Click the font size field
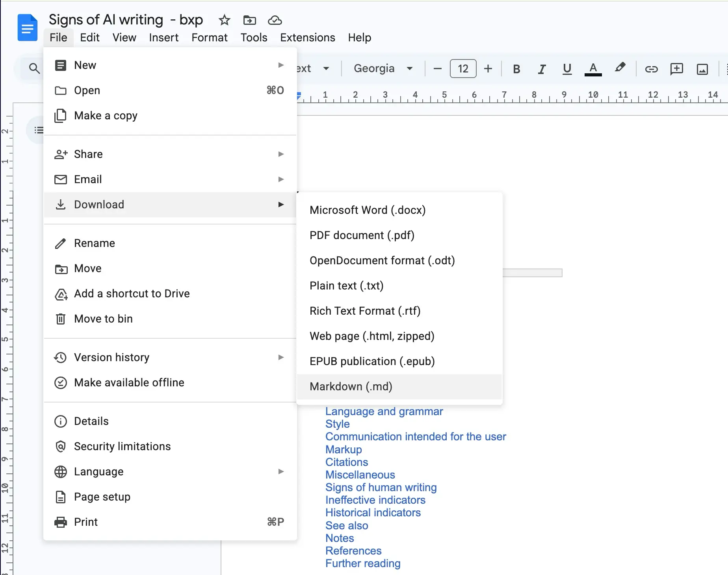The width and height of the screenshot is (728, 575). pos(462,69)
